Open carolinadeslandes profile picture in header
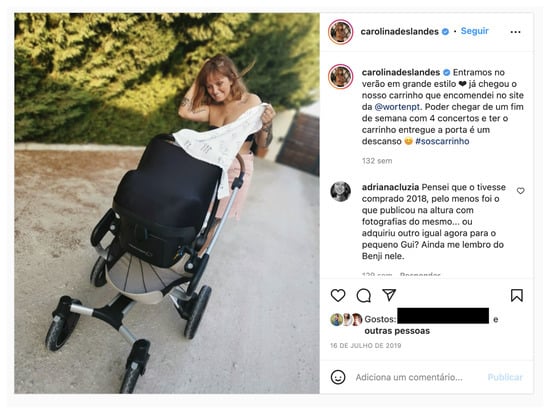 [x=340, y=32]
